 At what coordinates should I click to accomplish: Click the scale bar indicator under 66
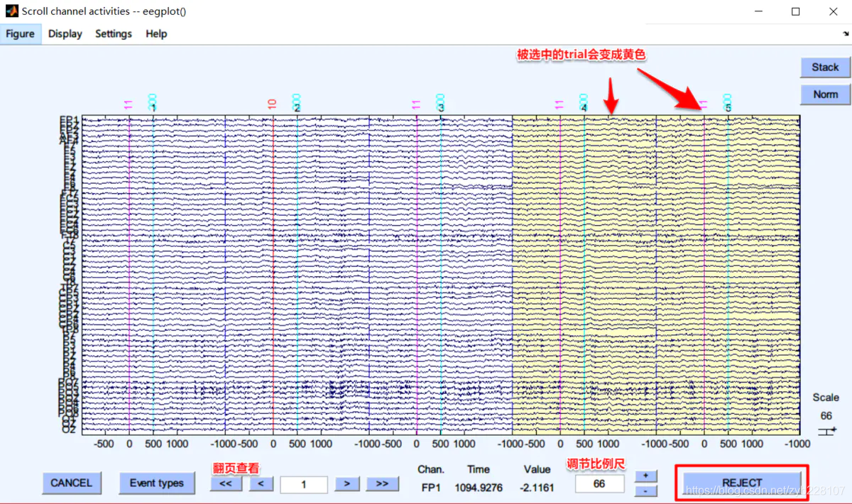point(826,431)
